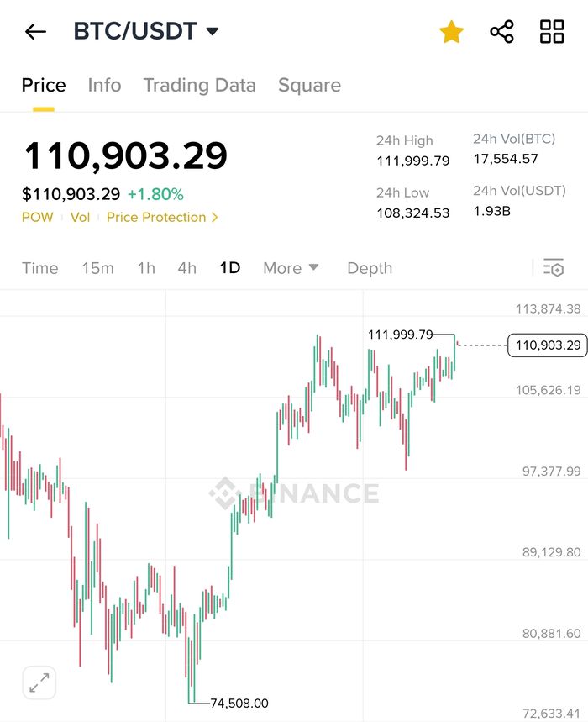Switch to the Trading Data tab

pos(199,85)
